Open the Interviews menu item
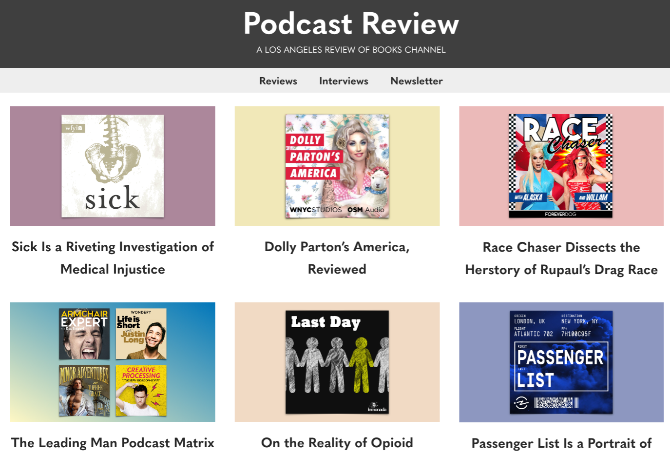The height and width of the screenshot is (456, 670). point(344,81)
